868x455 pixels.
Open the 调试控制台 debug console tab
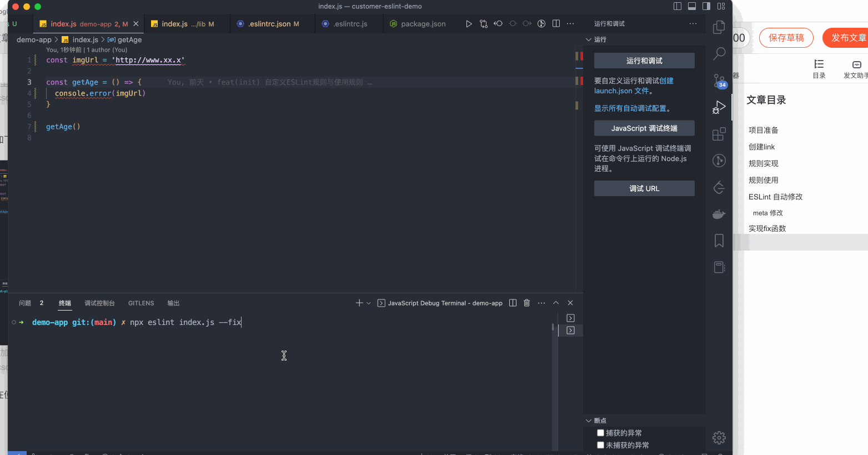pyautogui.click(x=99, y=303)
